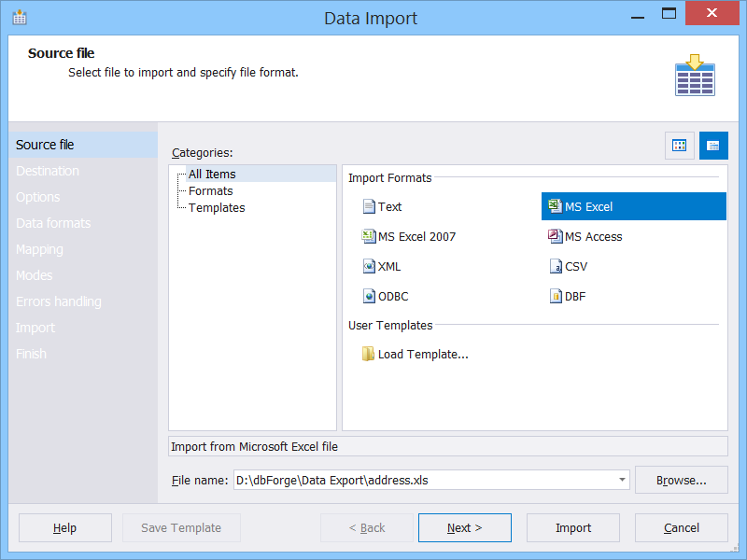Choose the CSV format icon
The width and height of the screenshot is (747, 560).
tap(555, 267)
